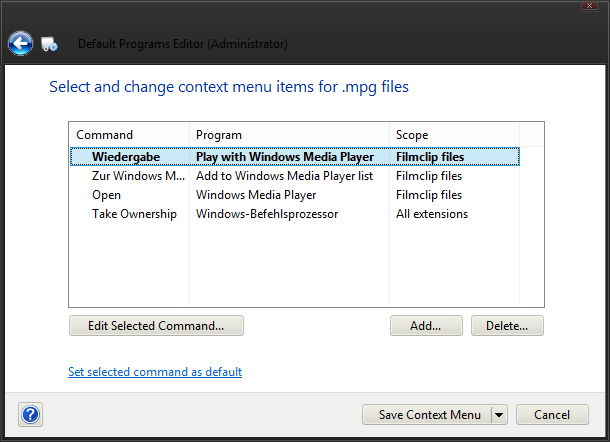Viewport: 610px width, 442px height.
Task: Click the Default Programs Editor app icon
Action: (x=49, y=44)
